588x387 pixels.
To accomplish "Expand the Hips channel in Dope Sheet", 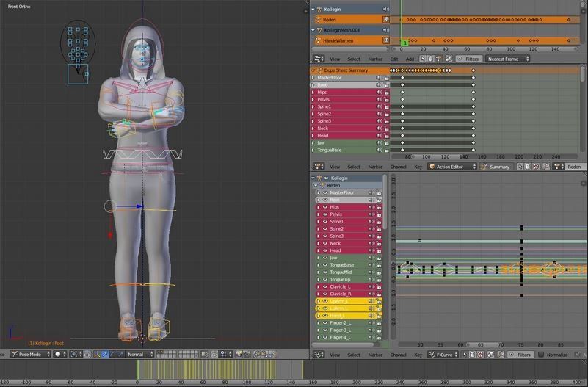I will click(313, 92).
